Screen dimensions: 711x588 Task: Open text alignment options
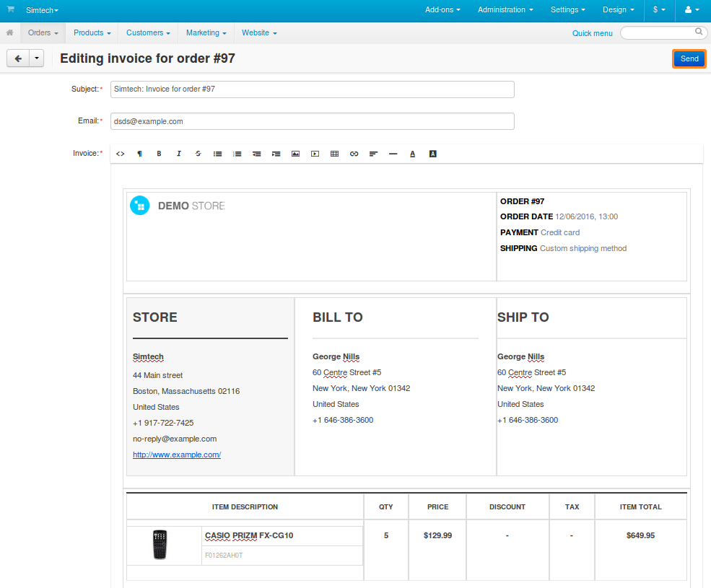pyautogui.click(x=374, y=154)
